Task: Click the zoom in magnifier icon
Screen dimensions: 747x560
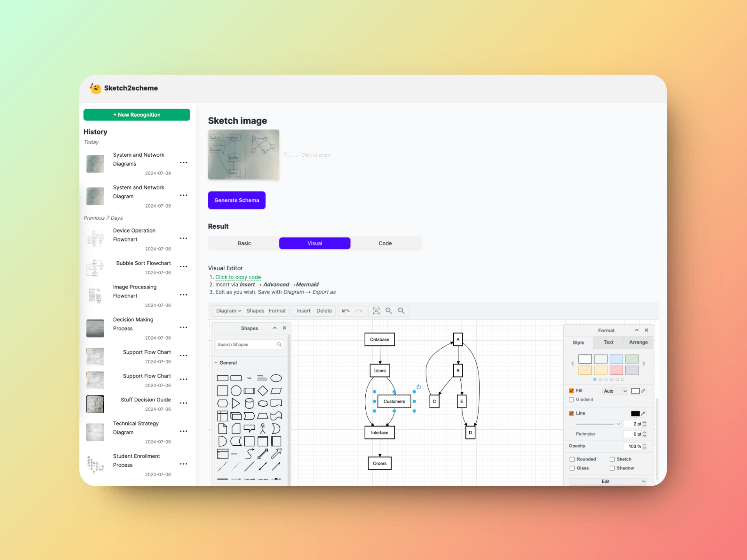Action: point(388,311)
